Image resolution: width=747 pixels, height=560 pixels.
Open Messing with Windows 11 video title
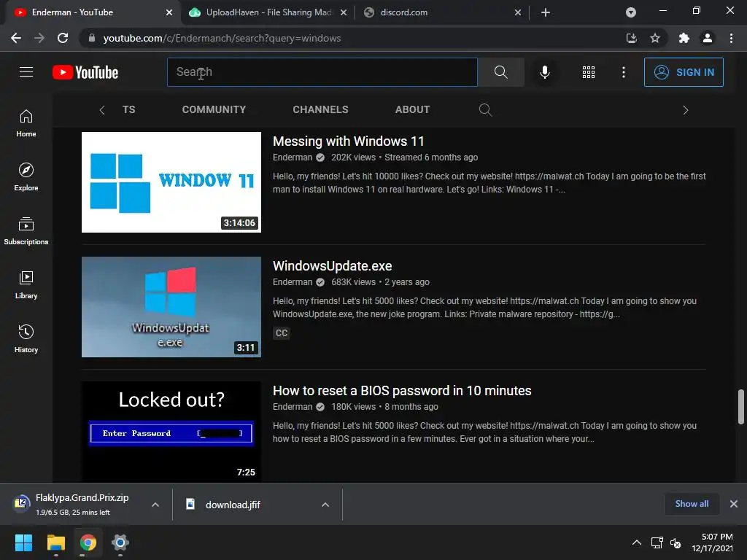point(348,141)
